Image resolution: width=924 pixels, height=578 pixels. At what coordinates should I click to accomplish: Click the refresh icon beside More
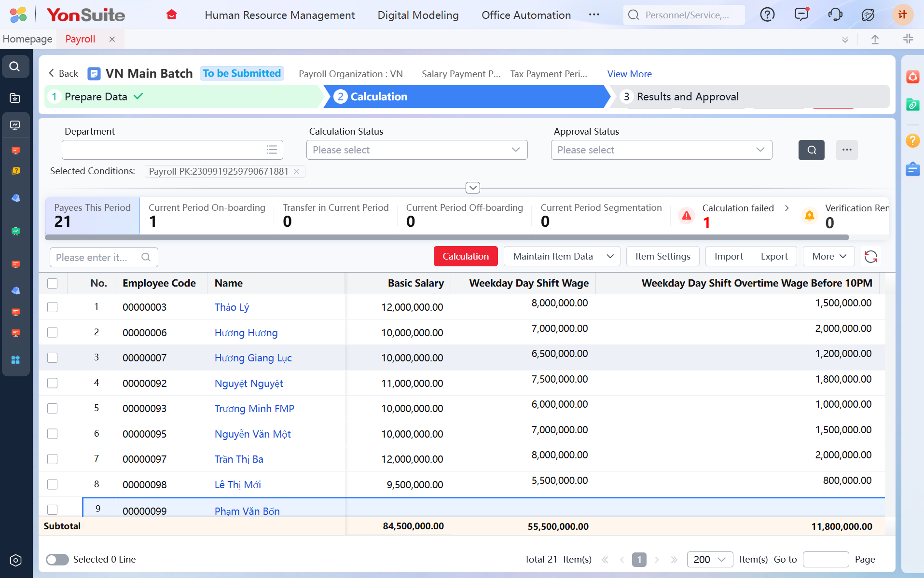tap(870, 257)
